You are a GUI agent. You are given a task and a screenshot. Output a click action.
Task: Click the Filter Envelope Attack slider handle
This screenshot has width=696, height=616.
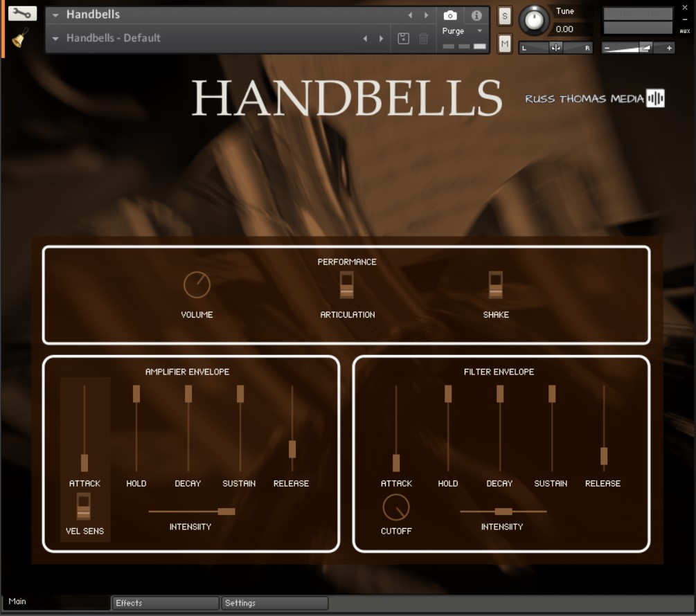pos(396,463)
